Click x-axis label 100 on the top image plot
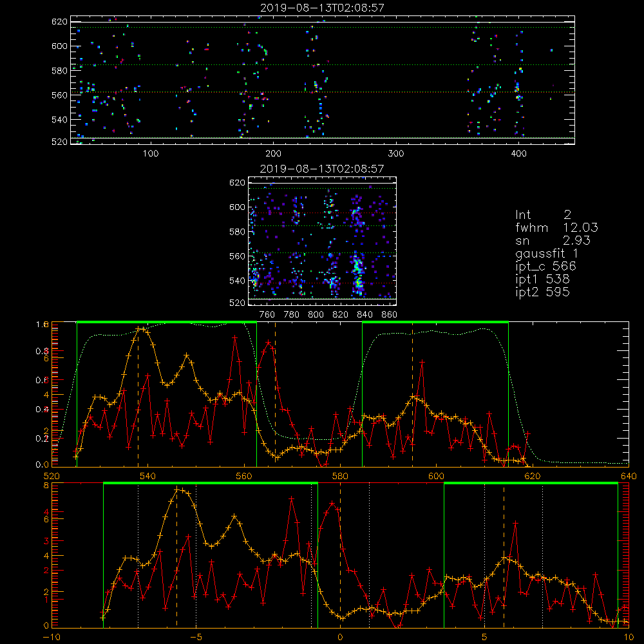The height and width of the screenshot is (644, 644). click(151, 154)
